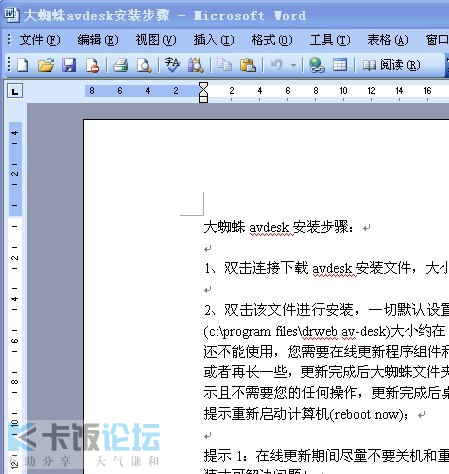Image resolution: width=449 pixels, height=474 pixels.
Task: Click the path c:\program files\drweb av-desk
Action: coord(297,332)
